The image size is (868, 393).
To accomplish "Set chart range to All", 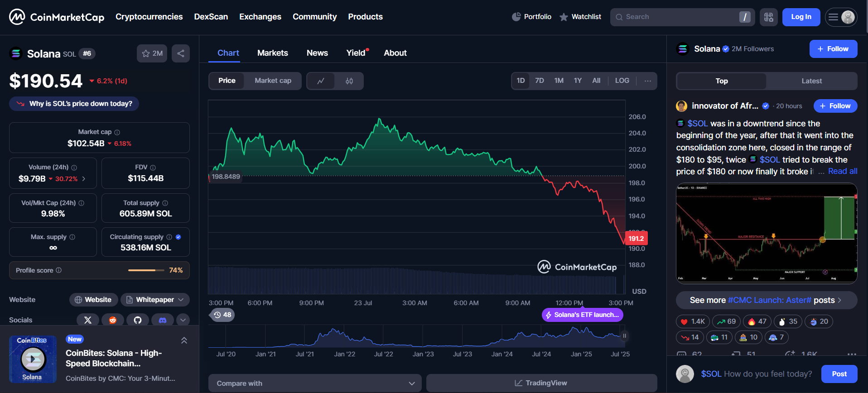I will coord(596,81).
